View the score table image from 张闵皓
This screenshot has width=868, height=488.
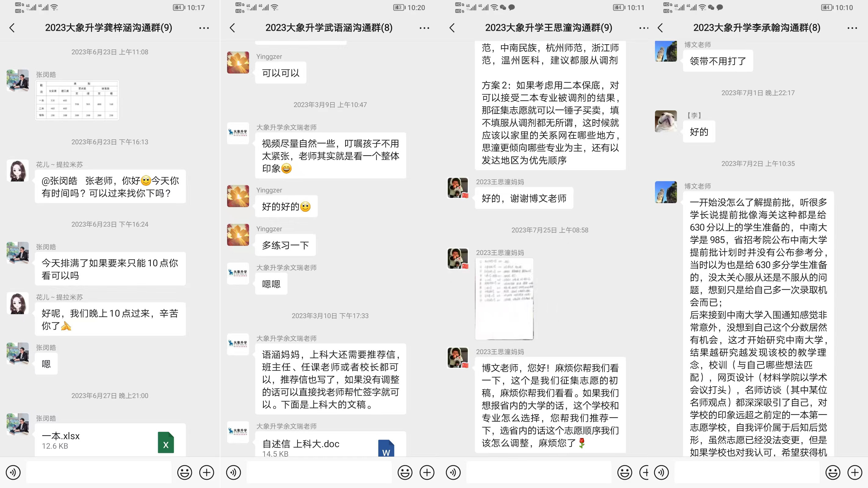[77, 100]
